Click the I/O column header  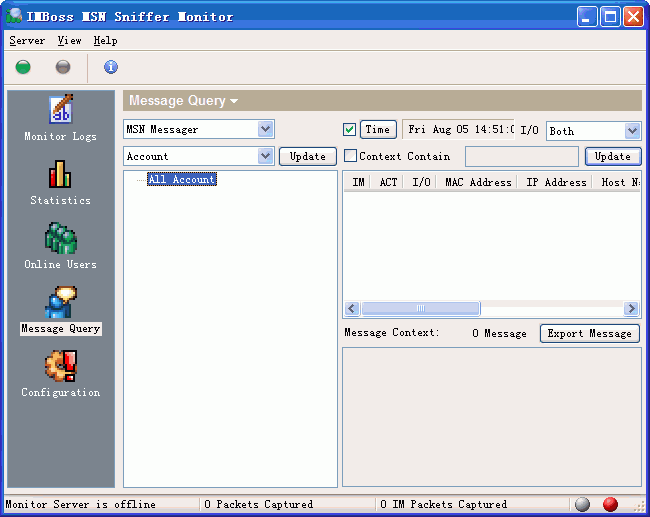click(x=421, y=182)
